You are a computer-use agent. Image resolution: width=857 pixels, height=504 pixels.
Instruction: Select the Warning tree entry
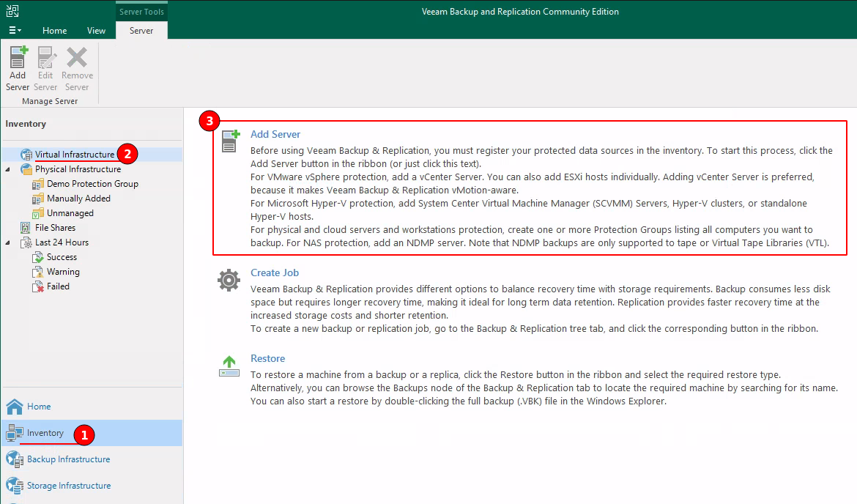(x=63, y=272)
